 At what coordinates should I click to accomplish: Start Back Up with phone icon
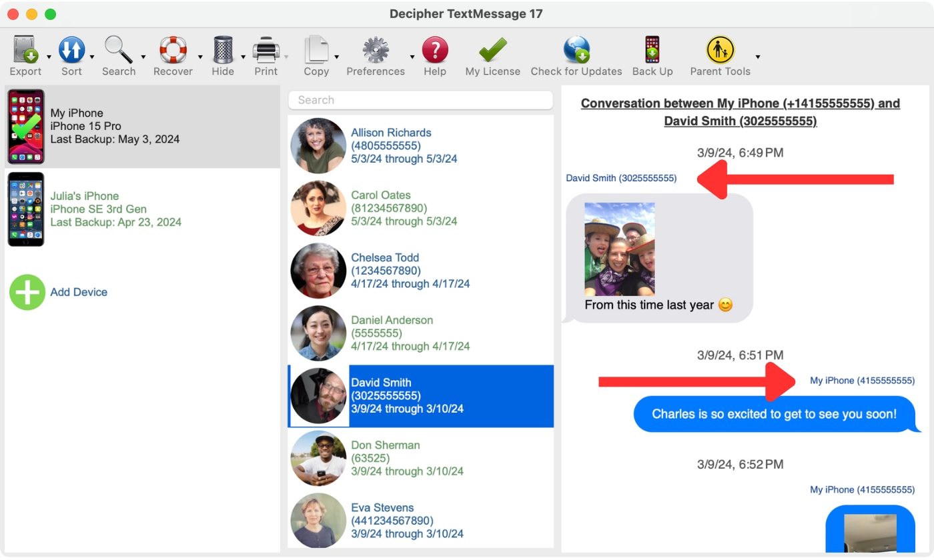(652, 51)
